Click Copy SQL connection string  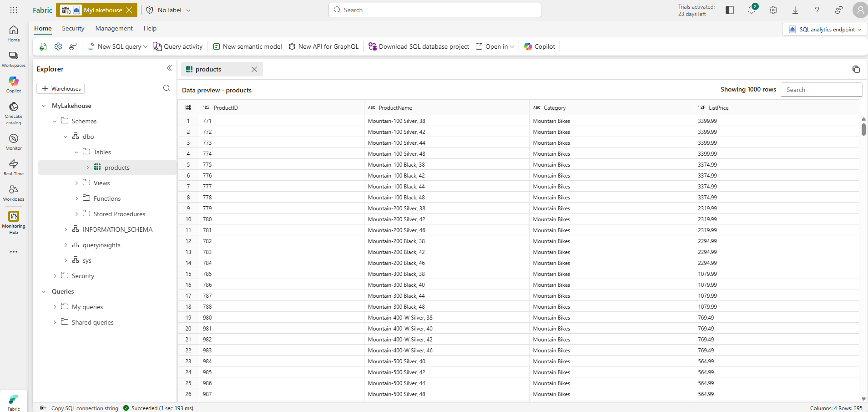[x=79, y=408]
